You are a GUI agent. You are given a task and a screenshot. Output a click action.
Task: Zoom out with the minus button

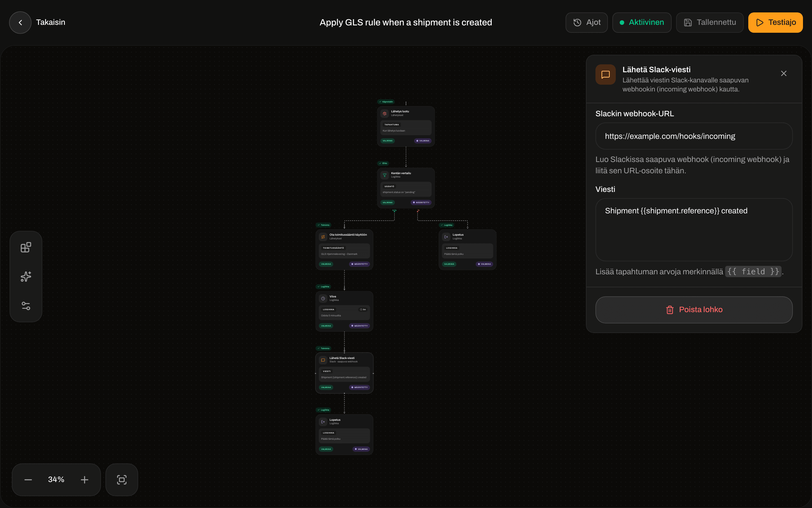[x=28, y=480]
